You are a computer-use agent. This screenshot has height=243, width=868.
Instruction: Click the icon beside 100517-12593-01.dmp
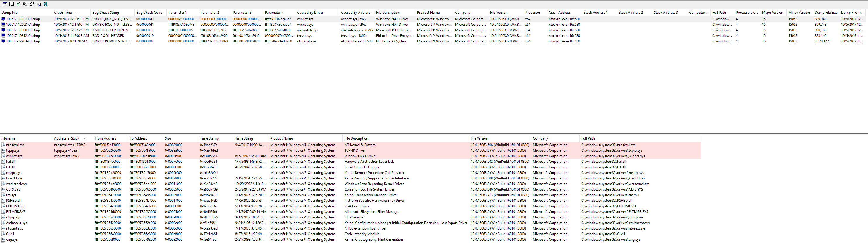(4, 25)
